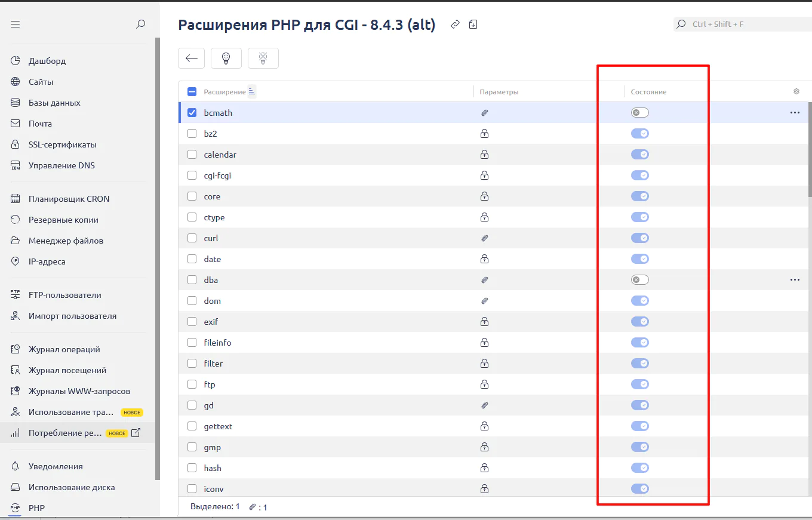The width and height of the screenshot is (812, 520).
Task: Toggle the select-all checkbox in header
Action: (x=192, y=92)
